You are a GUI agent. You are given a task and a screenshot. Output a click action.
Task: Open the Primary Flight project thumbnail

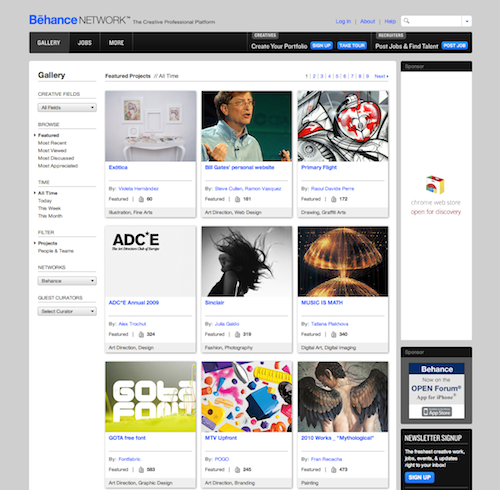coord(343,126)
